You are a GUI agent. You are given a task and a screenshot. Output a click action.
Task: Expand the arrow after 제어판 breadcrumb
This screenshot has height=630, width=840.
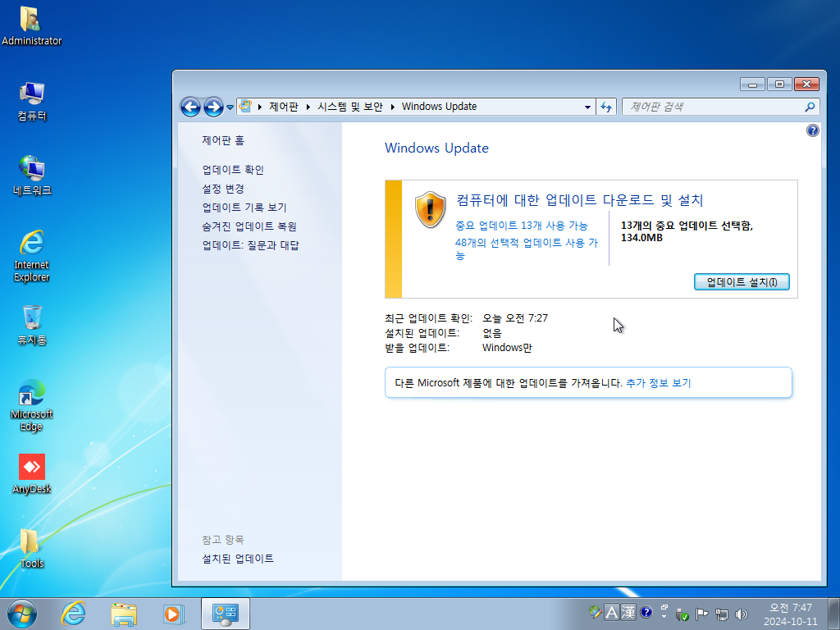[308, 107]
